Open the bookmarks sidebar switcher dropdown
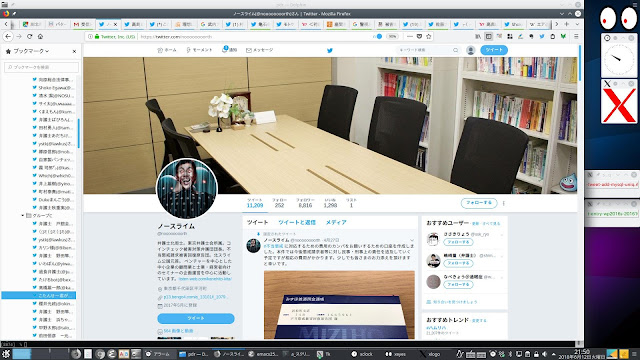This screenshot has width=640, height=360. coord(27,51)
